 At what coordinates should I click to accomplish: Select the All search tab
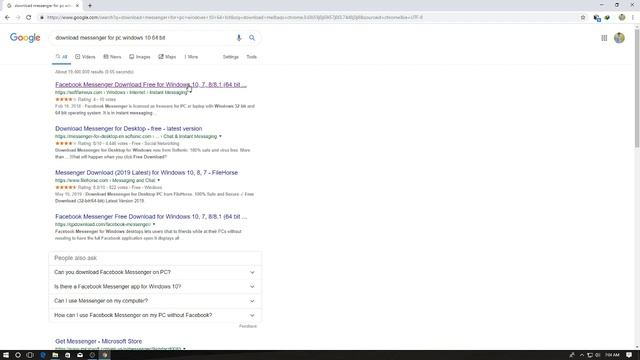point(61,57)
